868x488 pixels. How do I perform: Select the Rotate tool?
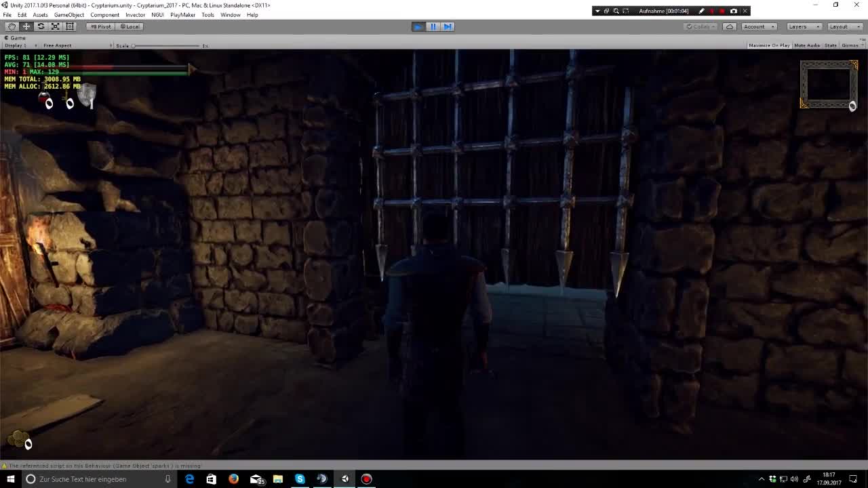[40, 26]
